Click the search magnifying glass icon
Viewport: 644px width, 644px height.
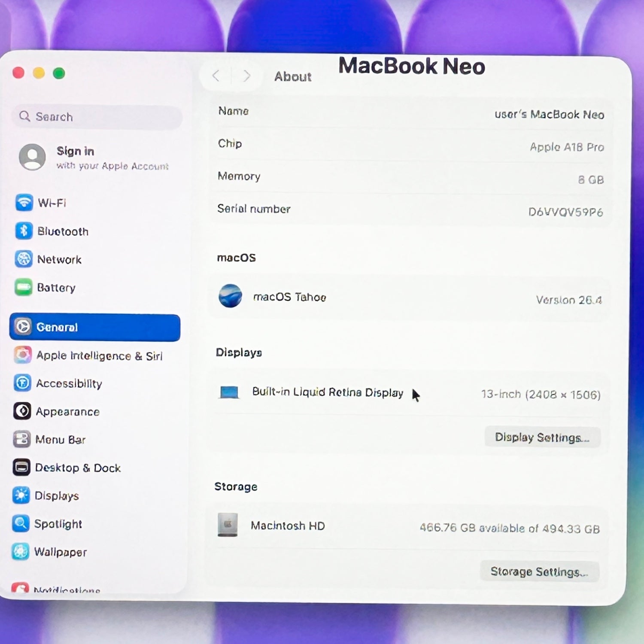[x=25, y=116]
